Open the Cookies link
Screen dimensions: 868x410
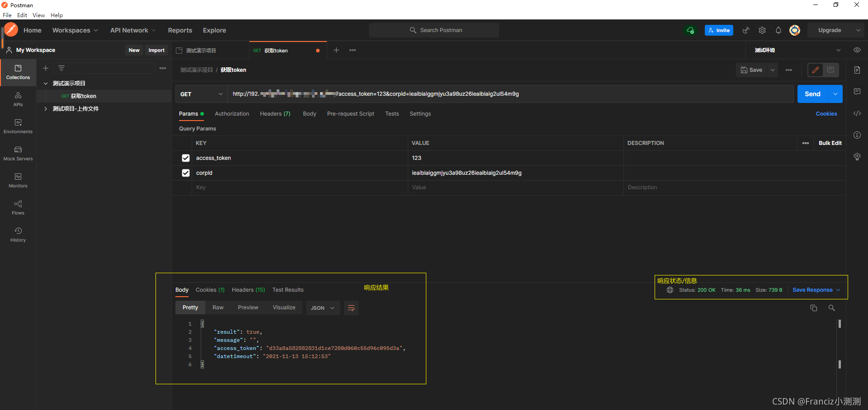[826, 114]
